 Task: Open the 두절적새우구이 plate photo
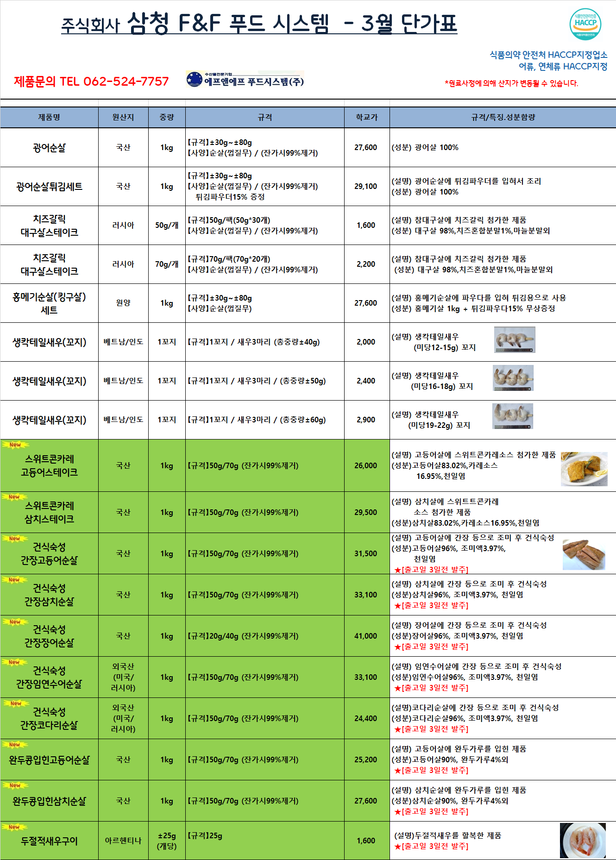[x=583, y=841]
